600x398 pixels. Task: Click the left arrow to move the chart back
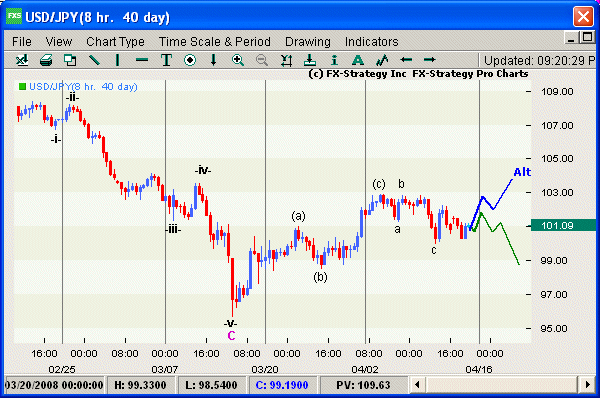coord(406,60)
